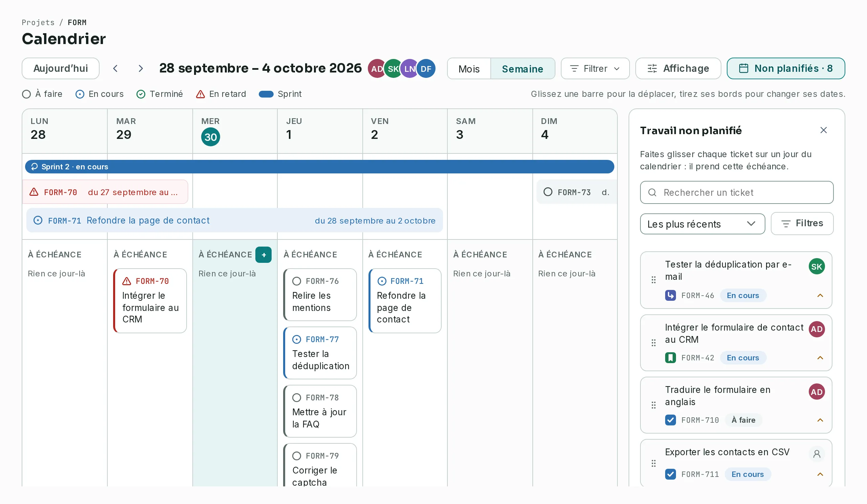Open the Projets breadcrumb link
The height and width of the screenshot is (504, 867).
click(38, 22)
